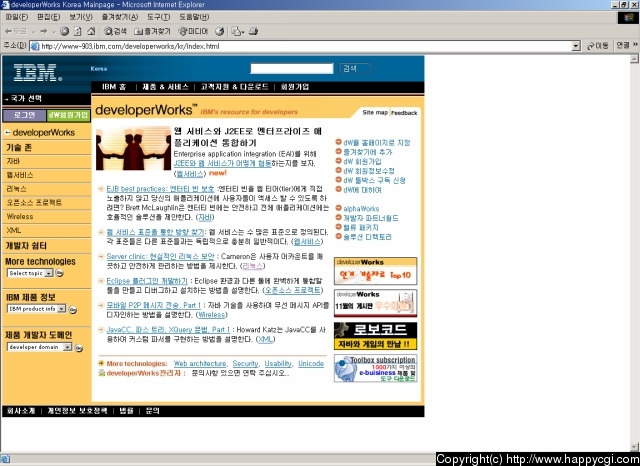Screen dimensions: 640x466
Task: Click the Windows flag throbber icon
Action: point(628,18)
